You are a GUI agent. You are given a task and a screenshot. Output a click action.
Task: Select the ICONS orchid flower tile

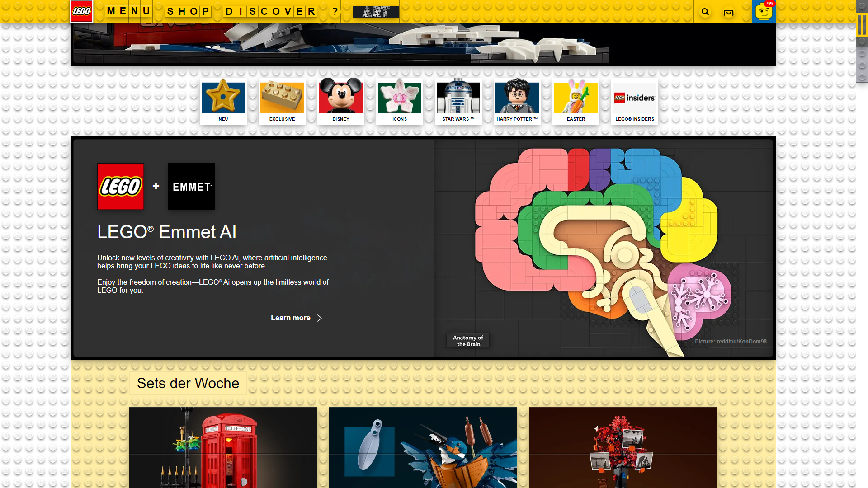tap(400, 101)
